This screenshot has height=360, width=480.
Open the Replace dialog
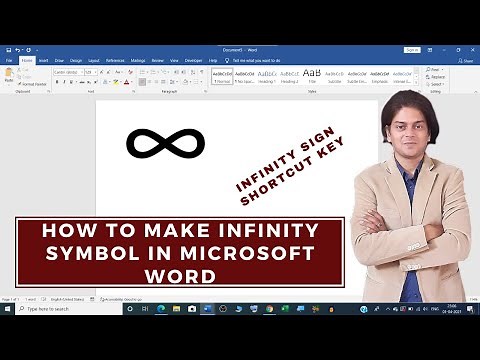(x=435, y=77)
